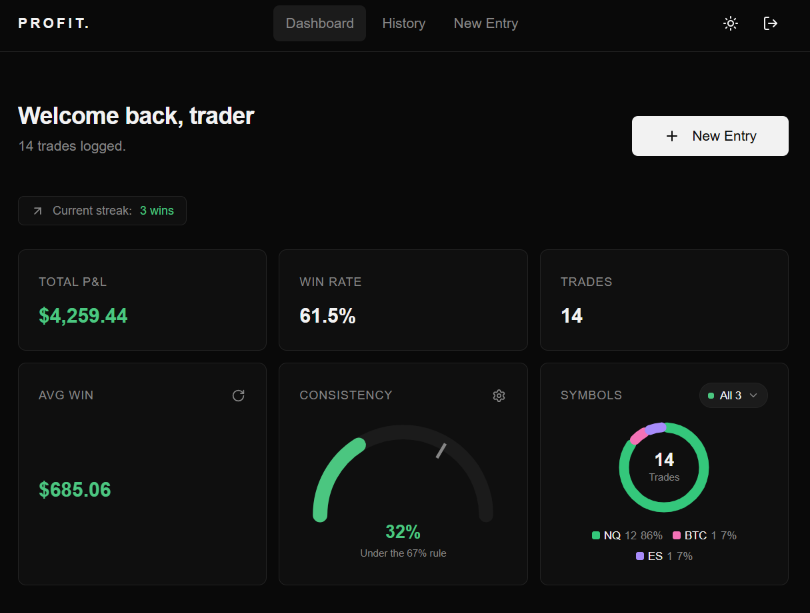Viewport: 810px width, 613px height.
Task: Click 'Under the 67% rule' text
Action: coord(403,553)
